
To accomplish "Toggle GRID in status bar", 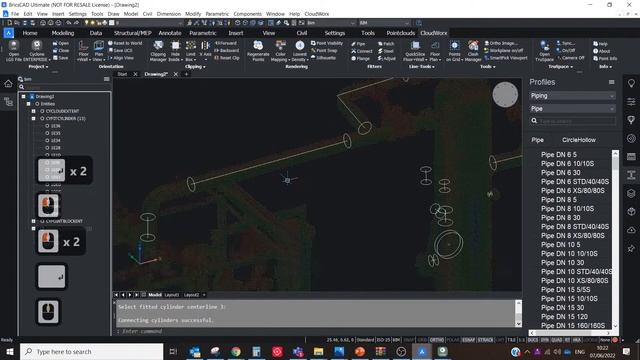I will 422,340.
